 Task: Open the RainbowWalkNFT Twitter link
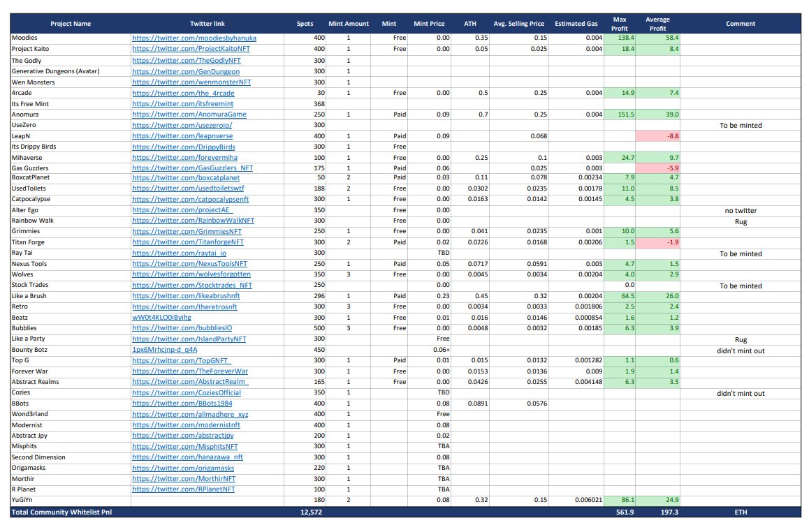coord(193,221)
